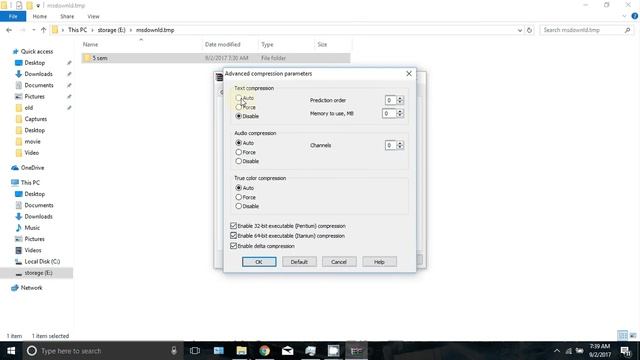
Task: Click the Default button
Action: tap(299, 262)
